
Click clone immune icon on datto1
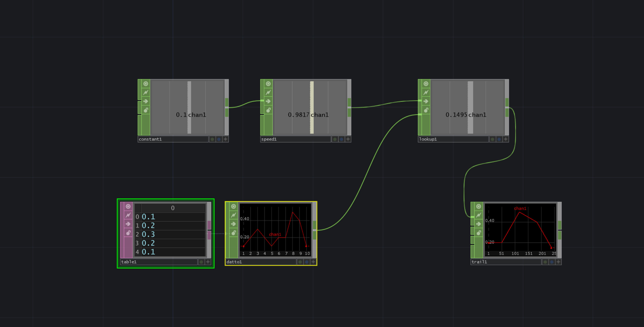coord(234,215)
